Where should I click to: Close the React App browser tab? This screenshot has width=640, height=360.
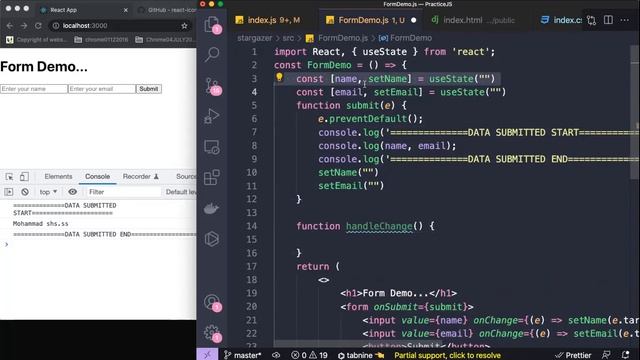[x=126, y=10]
